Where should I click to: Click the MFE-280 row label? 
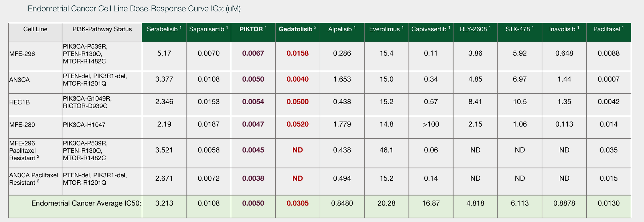[x=22, y=125]
